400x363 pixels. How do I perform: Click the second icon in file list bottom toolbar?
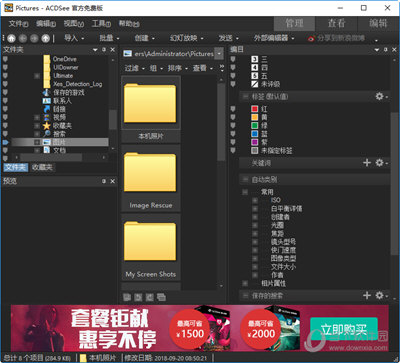[x=138, y=297]
